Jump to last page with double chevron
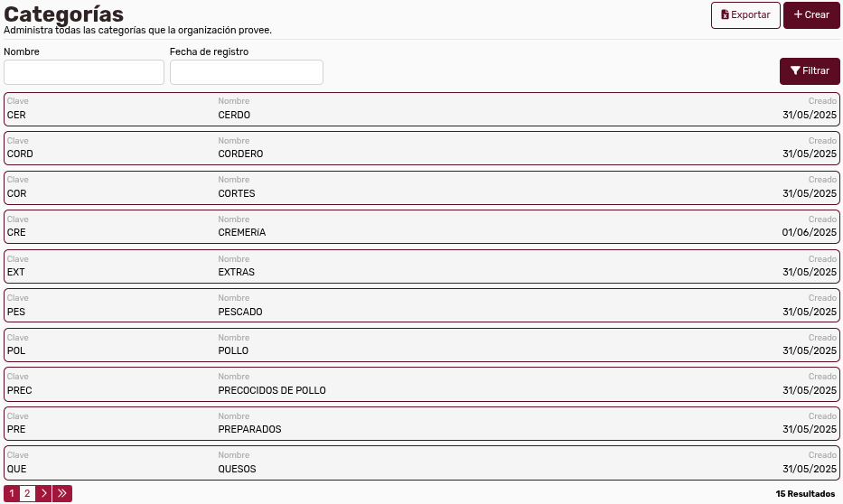 tap(62, 493)
